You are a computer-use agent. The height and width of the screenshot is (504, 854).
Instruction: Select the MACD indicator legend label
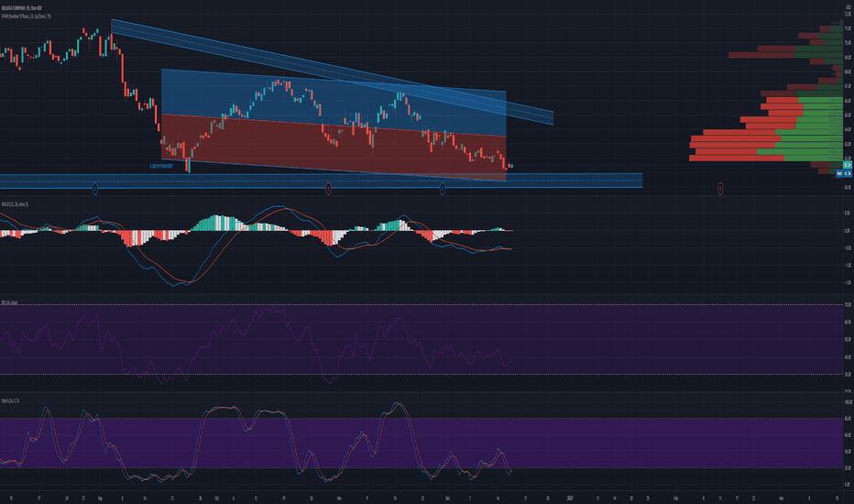click(15, 204)
